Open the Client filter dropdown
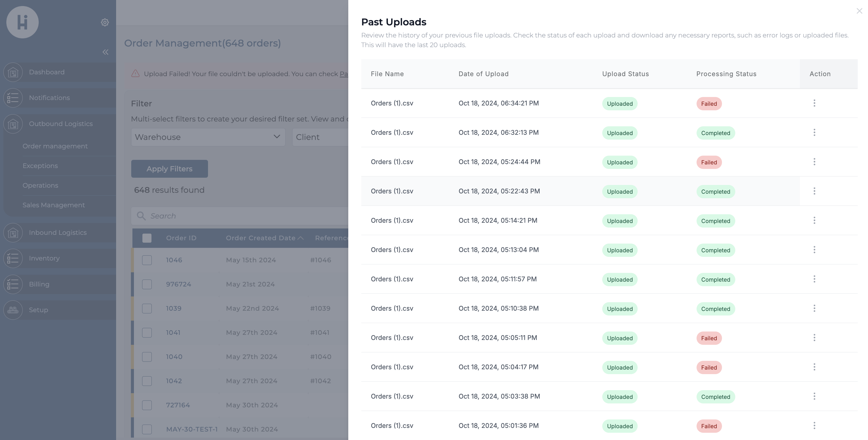The image size is (868, 440). pos(320,137)
